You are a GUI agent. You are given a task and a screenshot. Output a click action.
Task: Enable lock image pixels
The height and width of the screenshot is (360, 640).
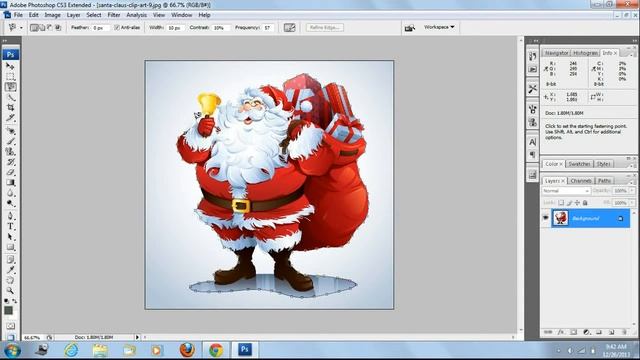point(569,202)
